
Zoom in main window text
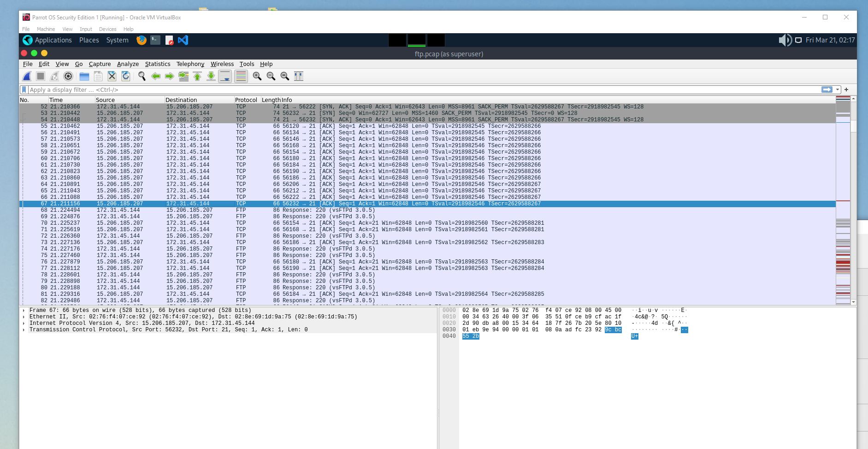(x=257, y=76)
